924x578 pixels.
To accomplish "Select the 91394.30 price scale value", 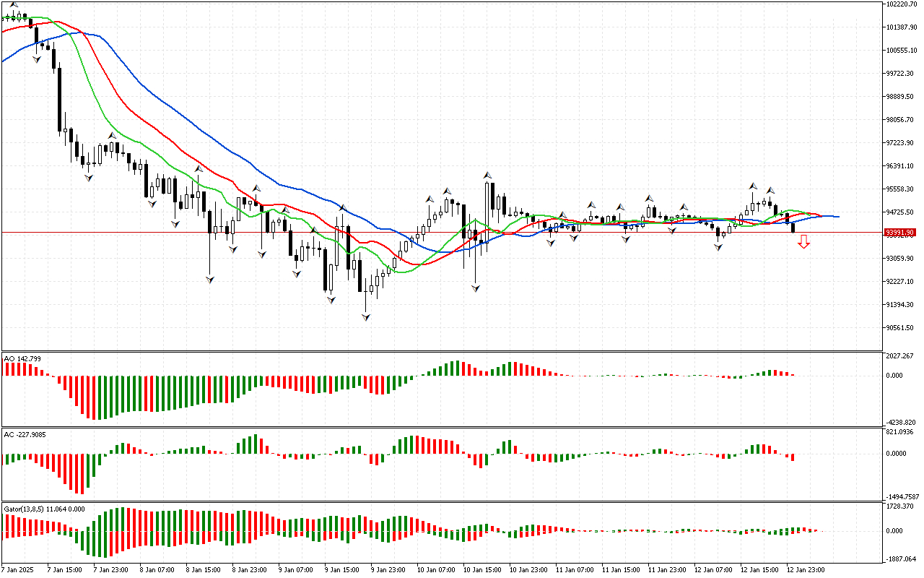I will click(x=901, y=305).
